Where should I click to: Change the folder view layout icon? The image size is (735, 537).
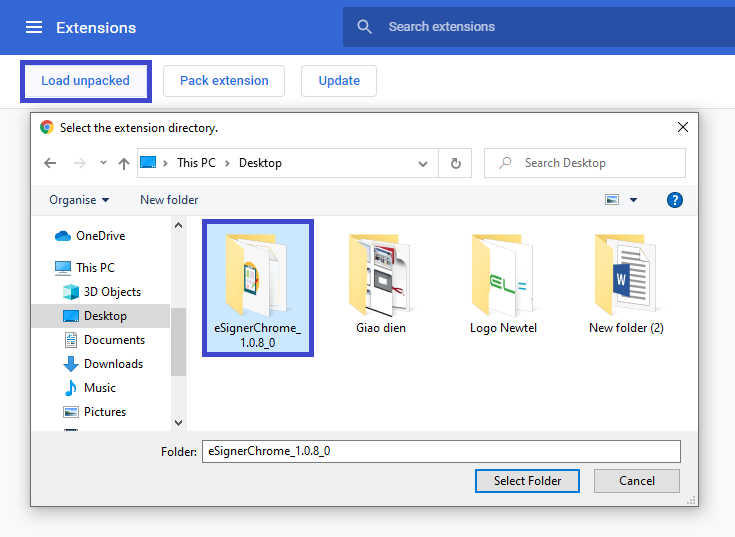(x=612, y=200)
